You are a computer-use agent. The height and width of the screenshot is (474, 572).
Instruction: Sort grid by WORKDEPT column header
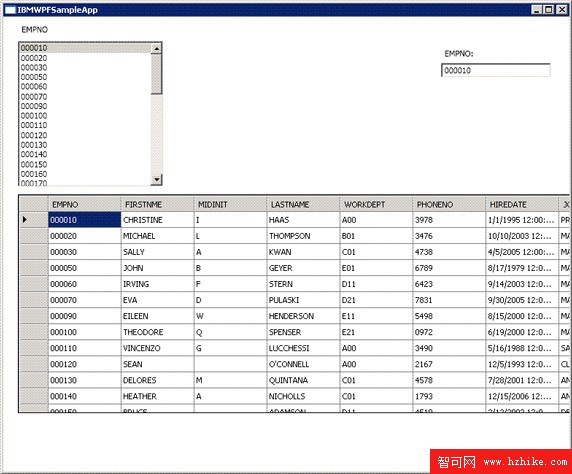376,204
